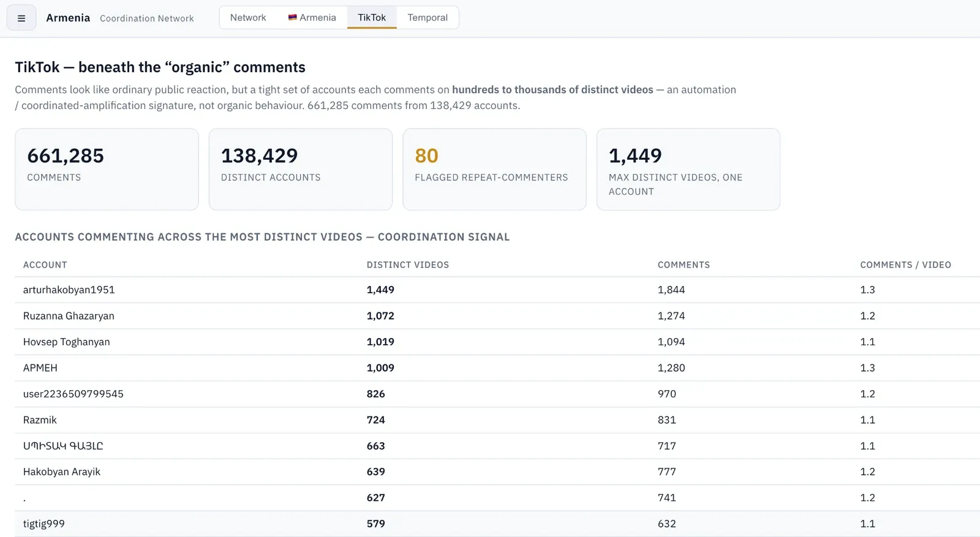Select the TikTok tab
This screenshot has height=537, width=980.
[372, 18]
